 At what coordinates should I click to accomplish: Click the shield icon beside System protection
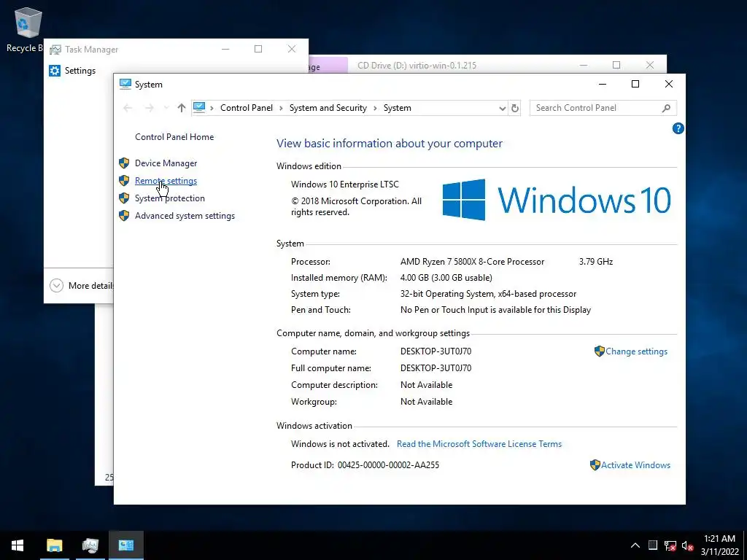coord(124,198)
